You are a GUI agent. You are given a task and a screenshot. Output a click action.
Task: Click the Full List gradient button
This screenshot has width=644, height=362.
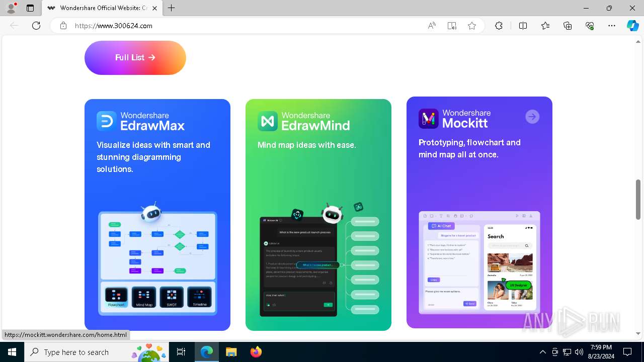tap(135, 58)
